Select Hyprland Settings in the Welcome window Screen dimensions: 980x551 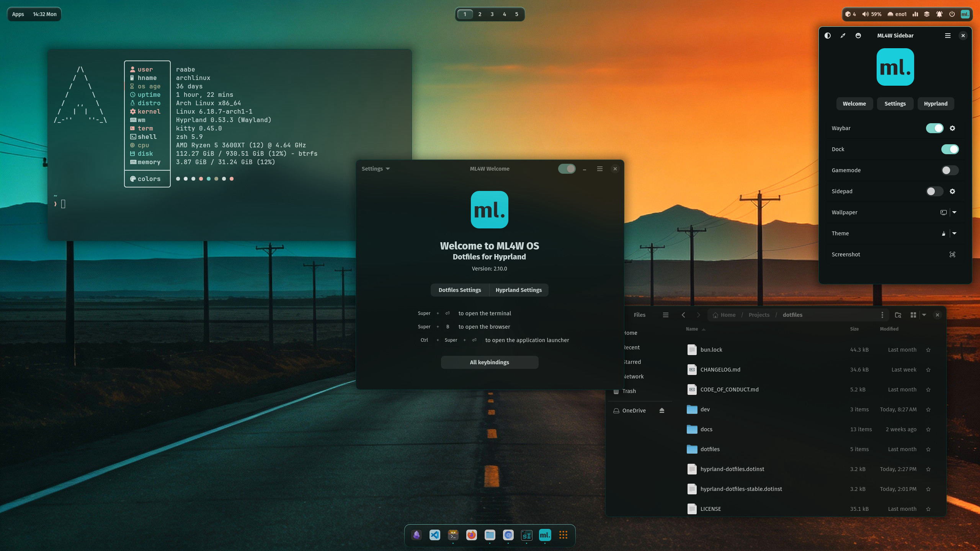518,290
